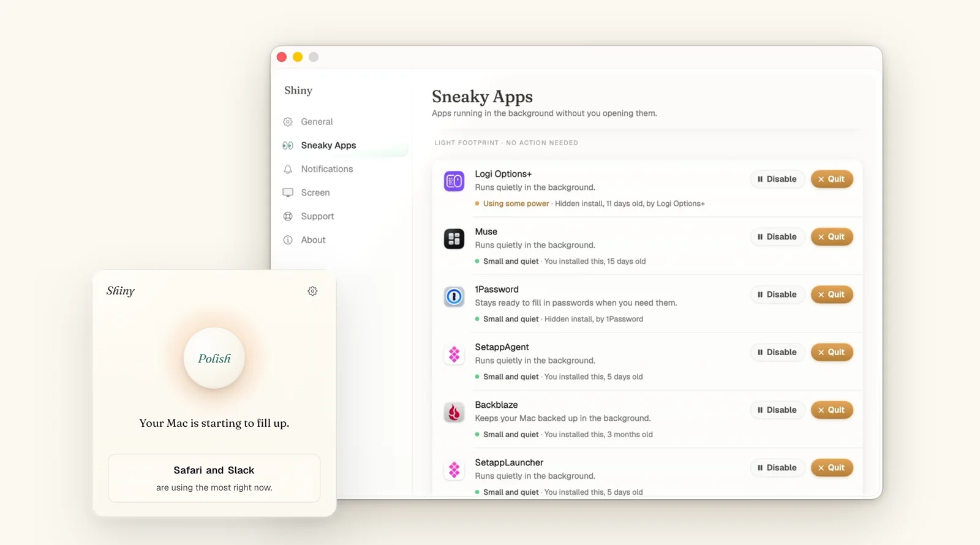Screen dimensions: 980x545
Task: Click the Sneaky Apps eyes icon
Action: click(288, 146)
